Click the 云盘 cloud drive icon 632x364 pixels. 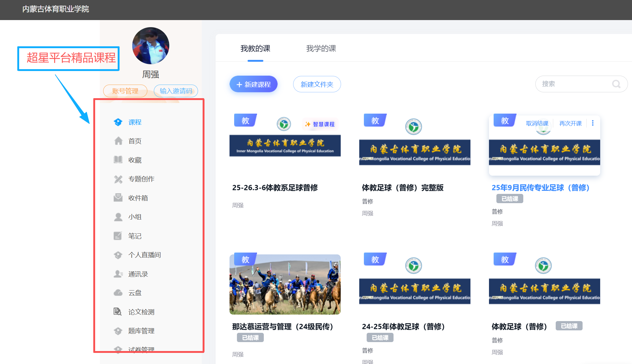tap(118, 293)
